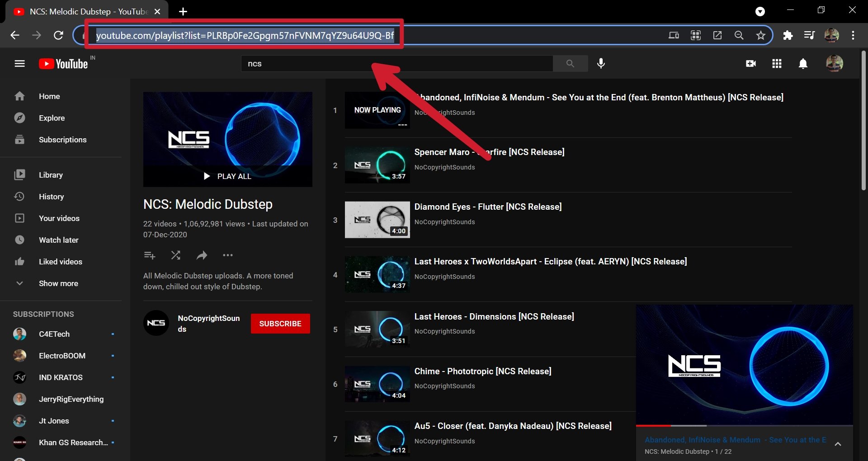Open YouTube account avatar menu

pyautogui.click(x=835, y=64)
